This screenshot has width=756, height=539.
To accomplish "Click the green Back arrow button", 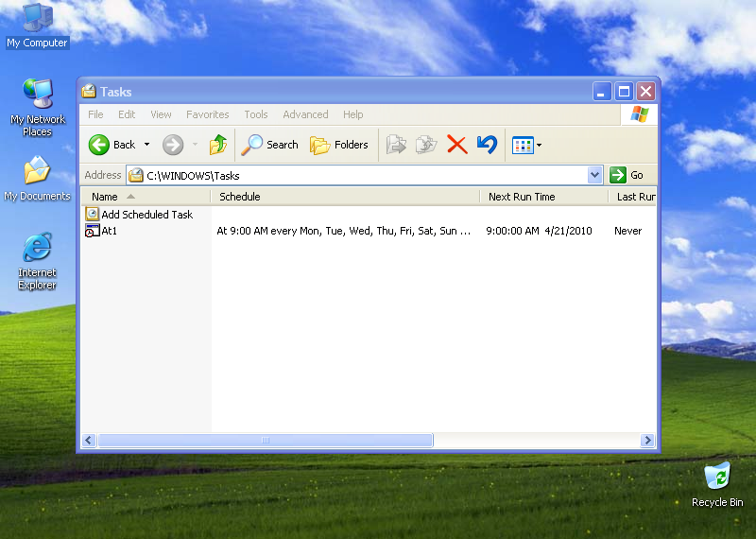I will 99,145.
